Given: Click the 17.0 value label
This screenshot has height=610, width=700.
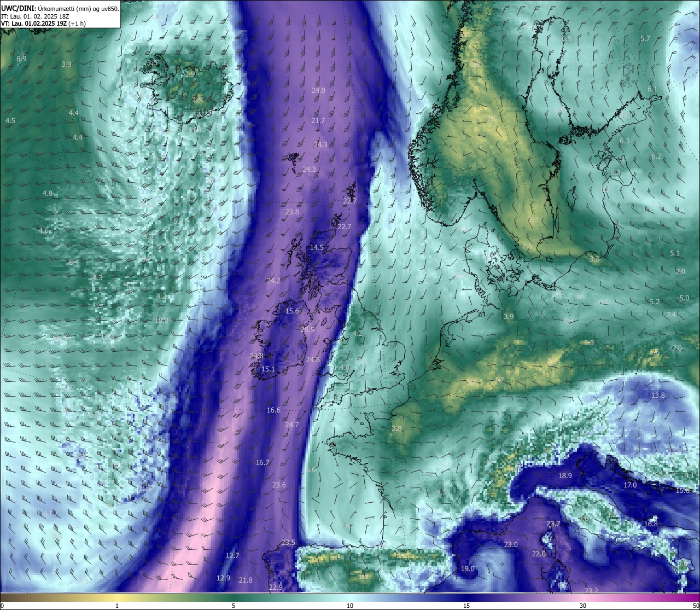Looking at the screenshot, I should pyautogui.click(x=630, y=485).
